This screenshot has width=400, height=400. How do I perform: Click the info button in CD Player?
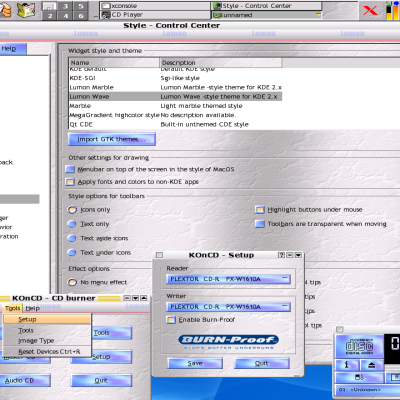(347, 365)
